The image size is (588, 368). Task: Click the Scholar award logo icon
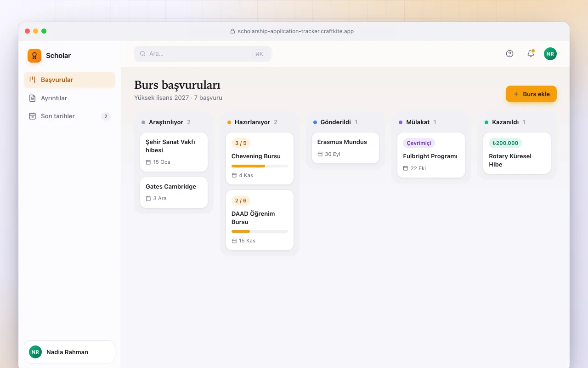pos(34,56)
